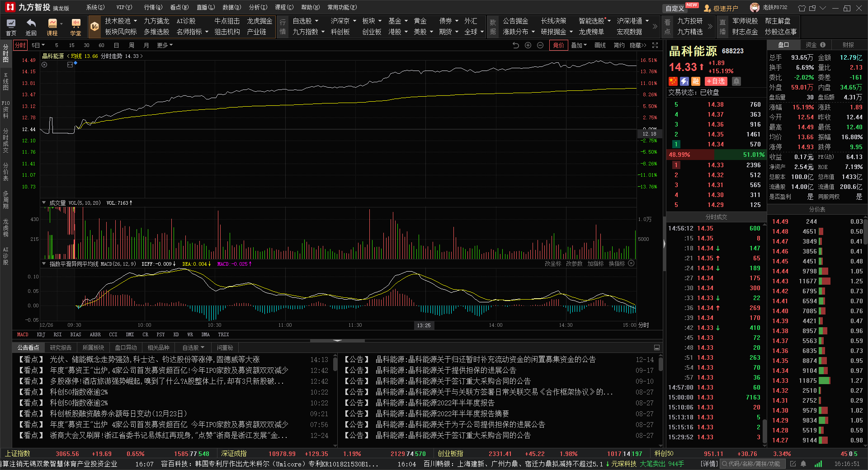Image resolution: width=868 pixels, height=470 pixels.
Task: Click the circled X icon at chart top-left
Action: coord(44,65)
